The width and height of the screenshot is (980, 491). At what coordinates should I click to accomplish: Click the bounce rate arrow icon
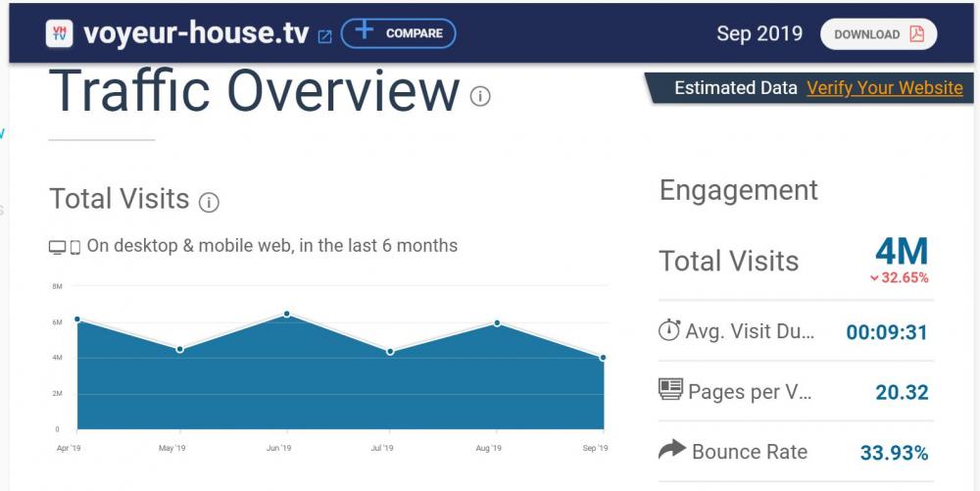pyautogui.click(x=671, y=450)
